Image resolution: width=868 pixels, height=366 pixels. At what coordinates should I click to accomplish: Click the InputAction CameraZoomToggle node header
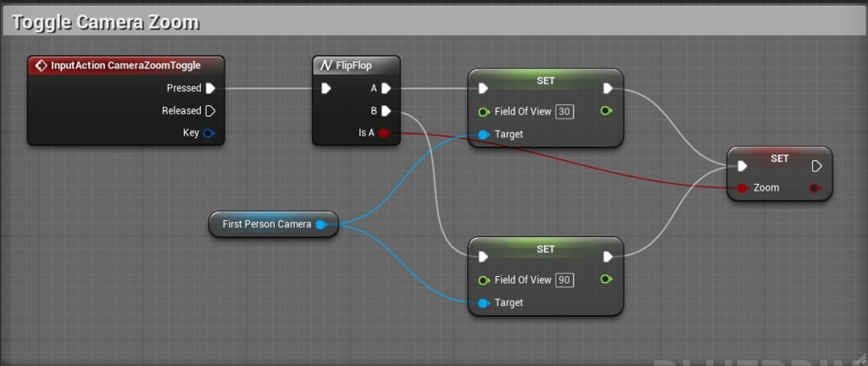point(125,66)
